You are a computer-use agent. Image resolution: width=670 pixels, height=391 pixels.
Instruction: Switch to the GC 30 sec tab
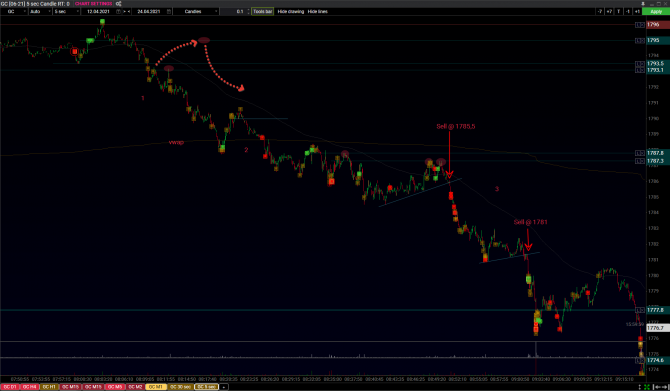pos(180,387)
